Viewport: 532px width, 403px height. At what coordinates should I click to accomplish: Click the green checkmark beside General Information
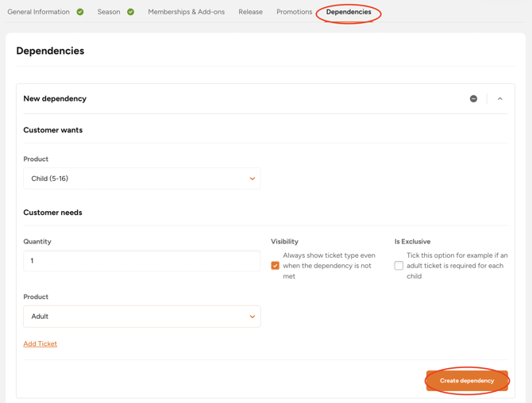point(80,12)
